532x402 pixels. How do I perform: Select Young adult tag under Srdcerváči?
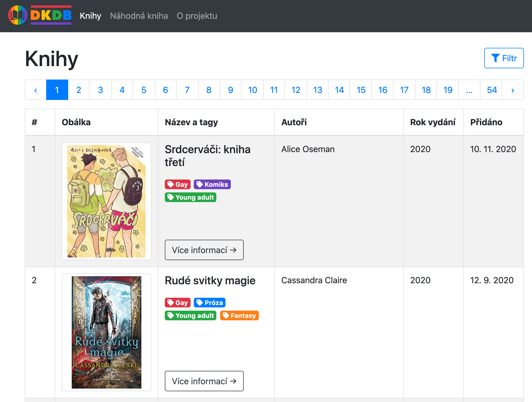click(190, 197)
